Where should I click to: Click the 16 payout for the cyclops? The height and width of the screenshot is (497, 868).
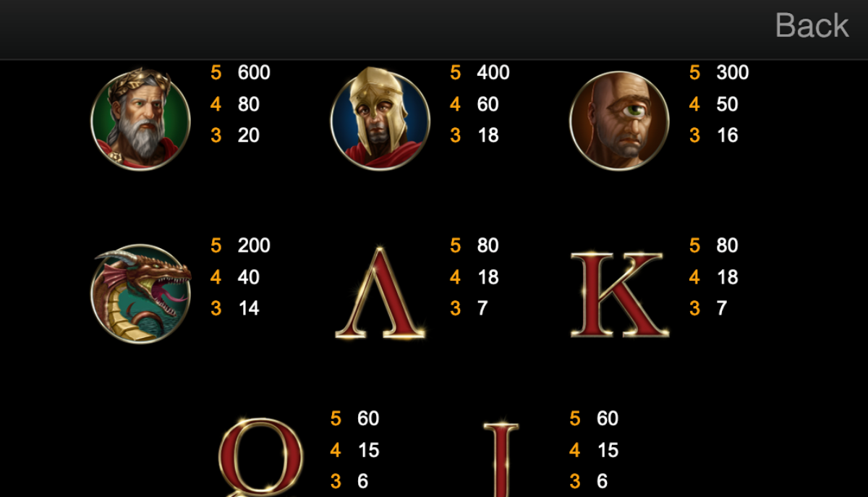tap(727, 135)
